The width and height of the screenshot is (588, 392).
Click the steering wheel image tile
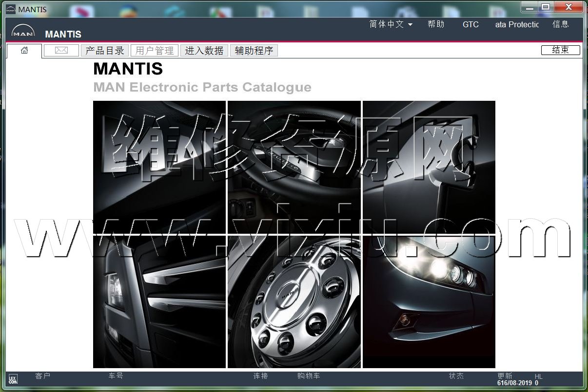pos(294,167)
